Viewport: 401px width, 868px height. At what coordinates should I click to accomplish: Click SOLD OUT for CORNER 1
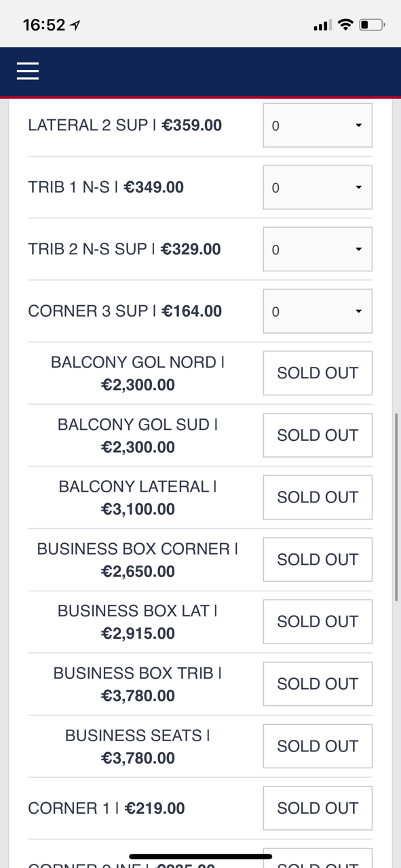point(318,808)
